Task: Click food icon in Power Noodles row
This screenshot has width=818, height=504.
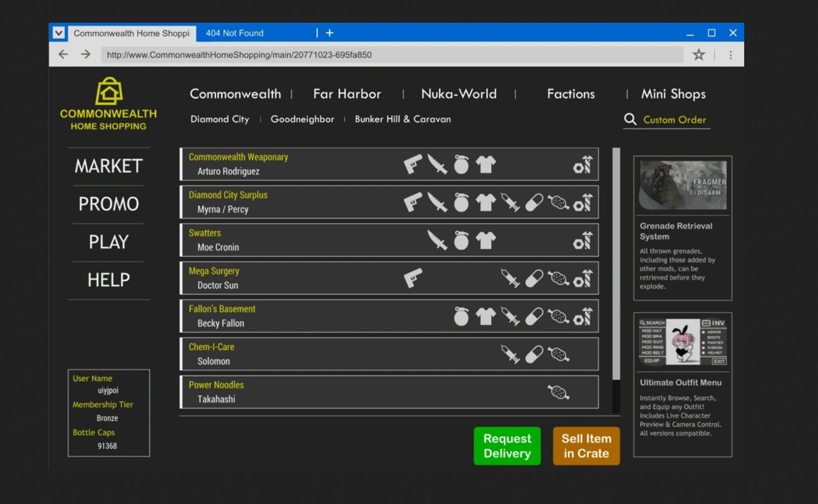Action: [558, 393]
